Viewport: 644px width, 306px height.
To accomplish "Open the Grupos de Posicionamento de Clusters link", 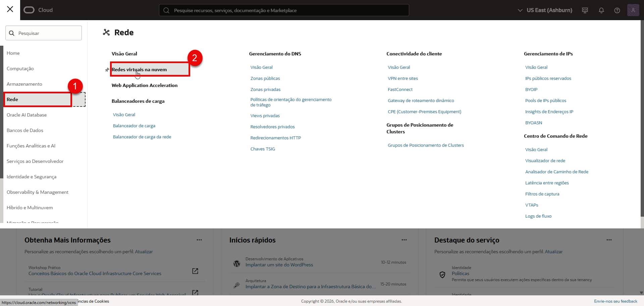I will point(426,145).
